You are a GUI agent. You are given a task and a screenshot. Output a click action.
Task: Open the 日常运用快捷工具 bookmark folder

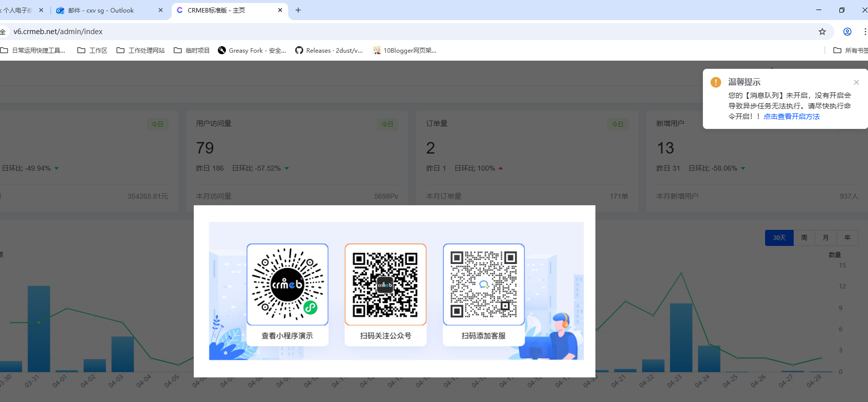pos(33,50)
